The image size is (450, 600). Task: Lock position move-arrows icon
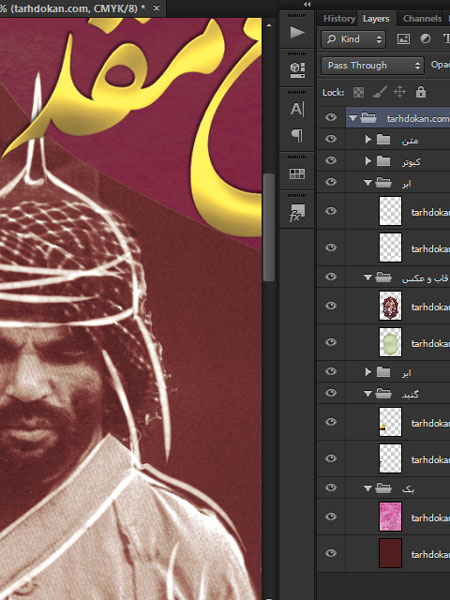399,92
